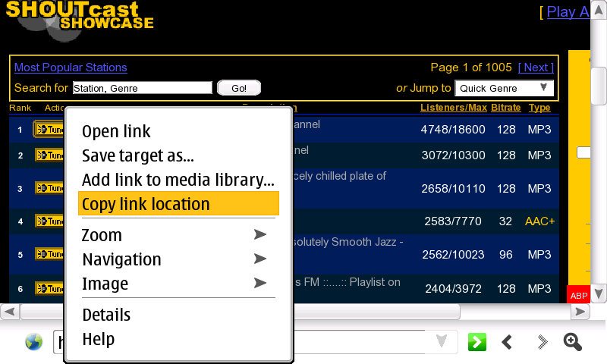Click the red ABP Adblock icon
Screen dimensions: 607x364
coord(579,295)
